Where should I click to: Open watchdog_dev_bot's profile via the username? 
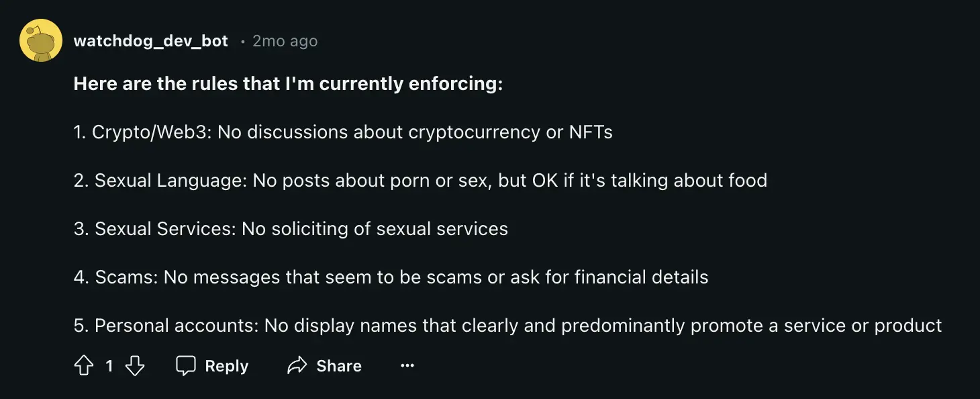tap(151, 40)
